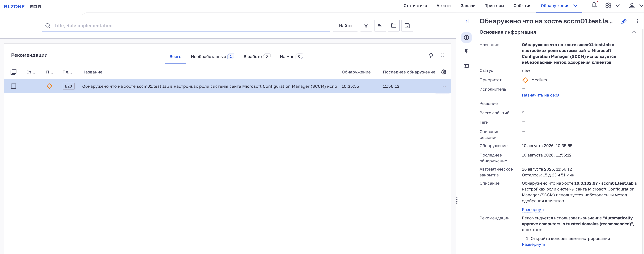The image size is (644, 254).
Task: Click the П... priority column header
Action: (x=50, y=72)
